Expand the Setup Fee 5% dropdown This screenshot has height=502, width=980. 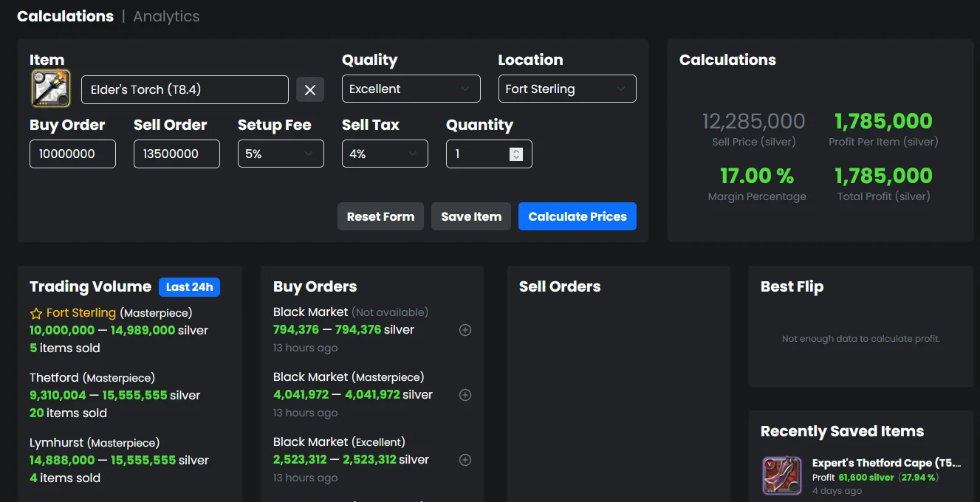tap(281, 154)
